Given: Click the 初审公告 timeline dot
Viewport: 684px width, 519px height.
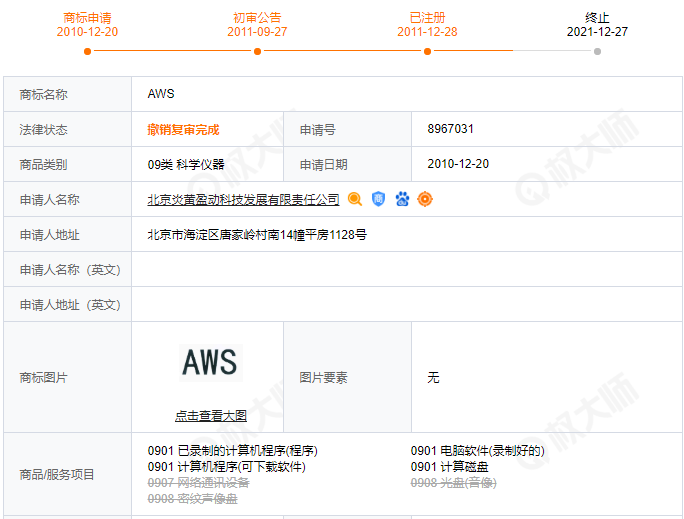Looking at the screenshot, I should click(x=257, y=51).
